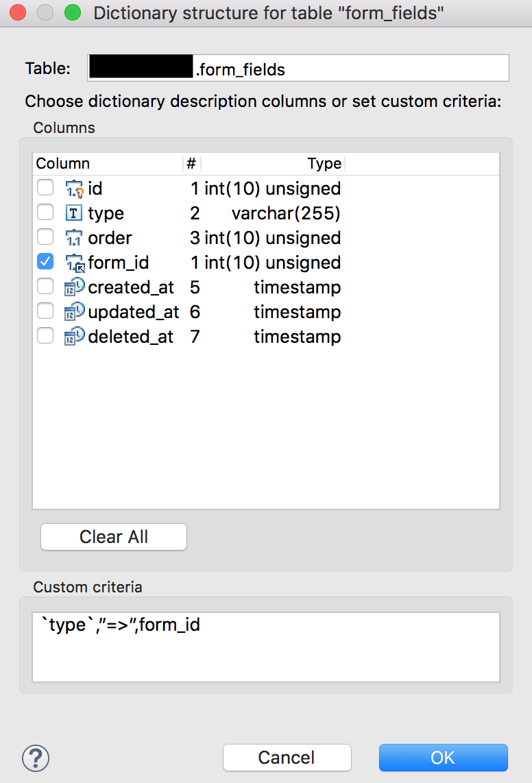Image resolution: width=532 pixels, height=783 pixels.
Task: Enable the id column checkbox
Action: tap(45, 188)
